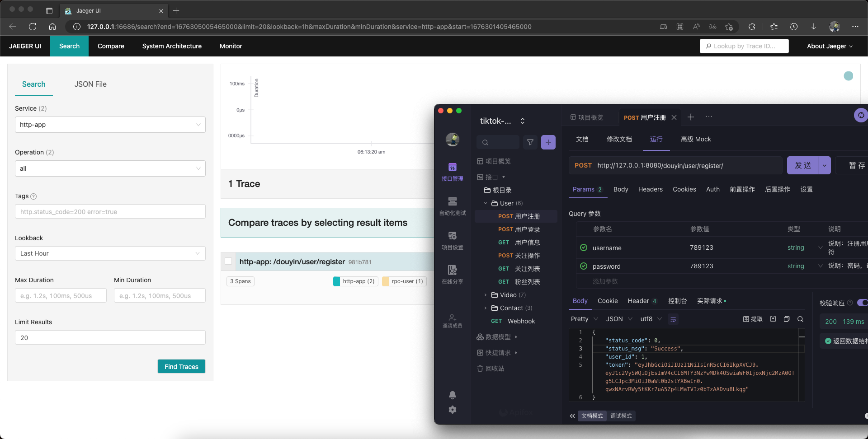Click purple sync icon in Apifox top right
The image size is (868, 439).
pyautogui.click(x=861, y=115)
